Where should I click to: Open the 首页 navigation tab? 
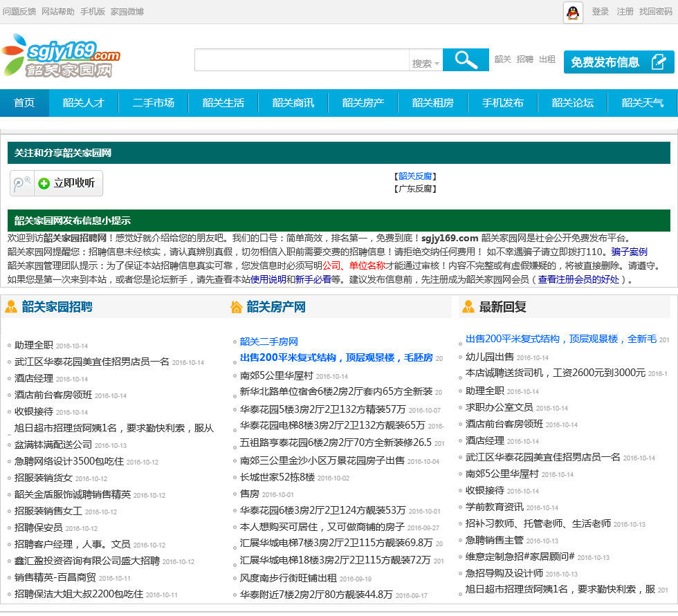(x=24, y=103)
